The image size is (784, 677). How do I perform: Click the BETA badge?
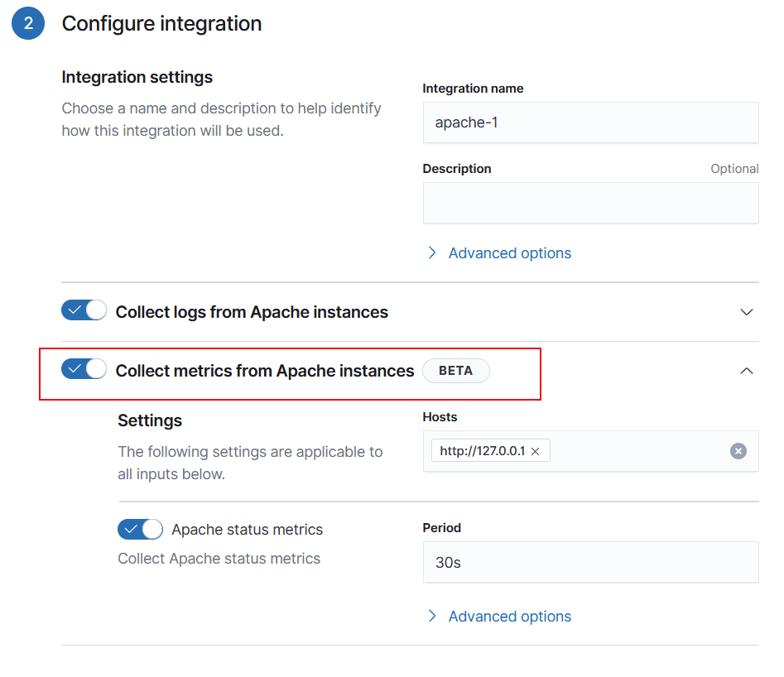456,371
